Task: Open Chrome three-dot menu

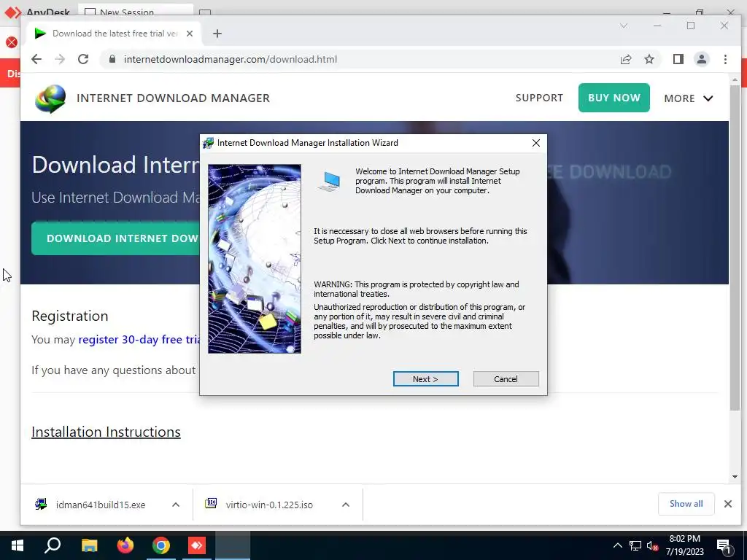Action: point(725,59)
